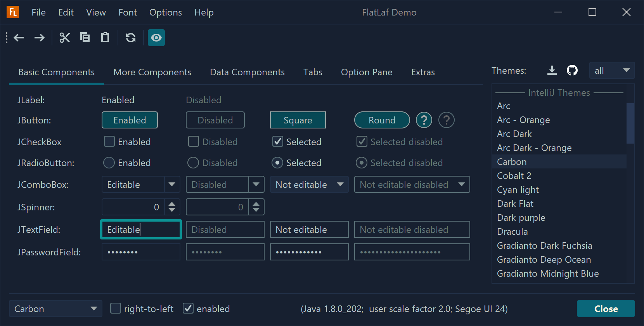Open the GitHub icon link

click(572, 70)
